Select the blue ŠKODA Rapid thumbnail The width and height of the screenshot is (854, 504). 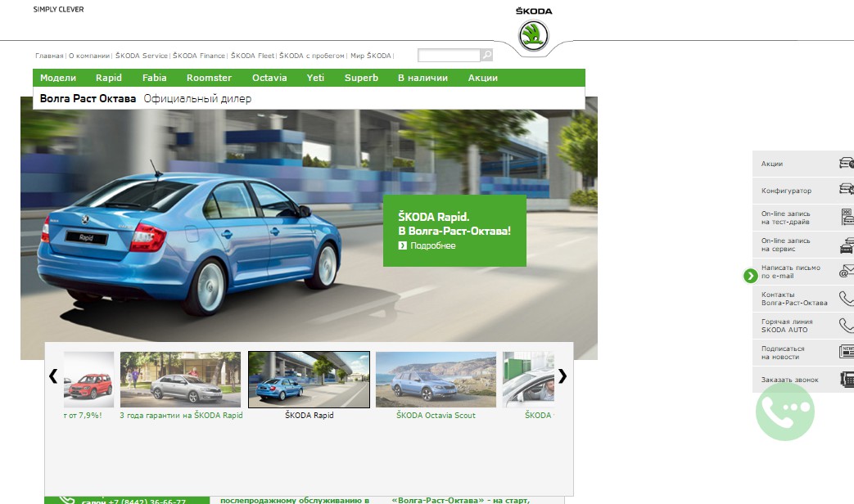coord(309,380)
